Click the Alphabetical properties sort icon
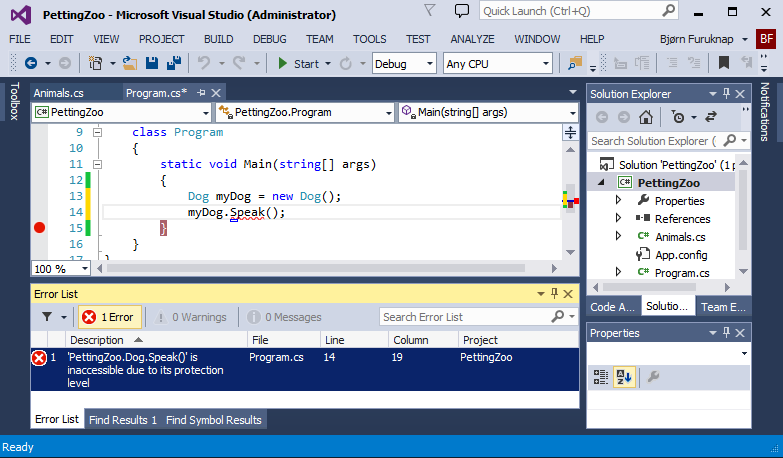 [624, 377]
